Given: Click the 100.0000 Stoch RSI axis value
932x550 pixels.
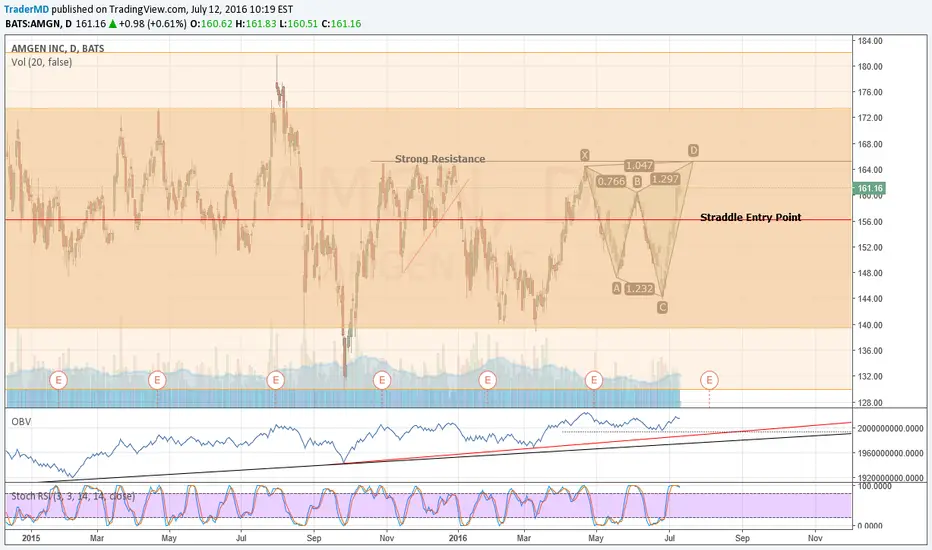Looking at the screenshot, I should 874,486.
